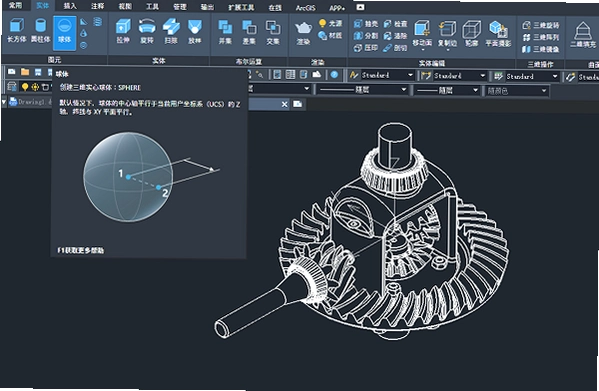The width and height of the screenshot is (599, 391).
Task: Open the color ByColor (随颜色) picker
Action: (x=516, y=91)
